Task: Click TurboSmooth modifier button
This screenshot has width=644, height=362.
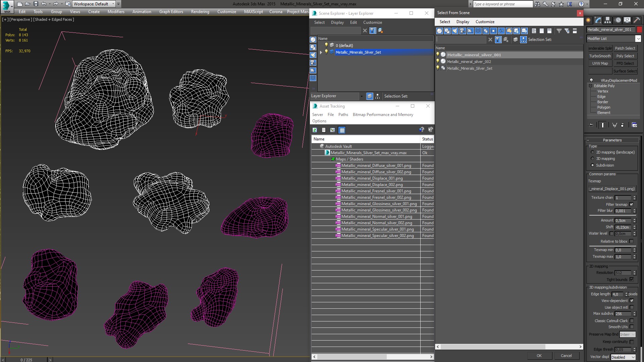Action: click(600, 56)
